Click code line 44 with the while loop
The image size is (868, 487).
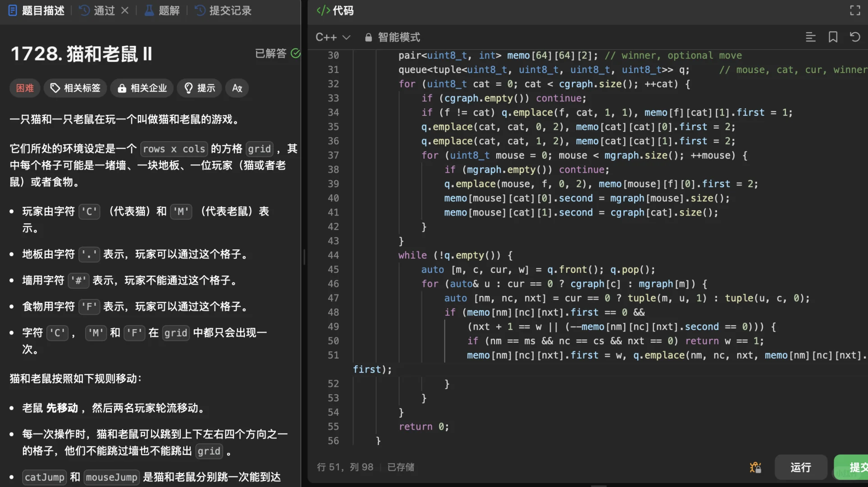point(455,255)
